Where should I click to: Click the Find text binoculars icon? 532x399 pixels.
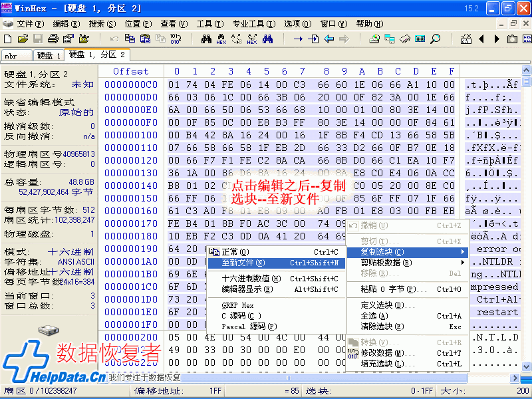[206, 39]
